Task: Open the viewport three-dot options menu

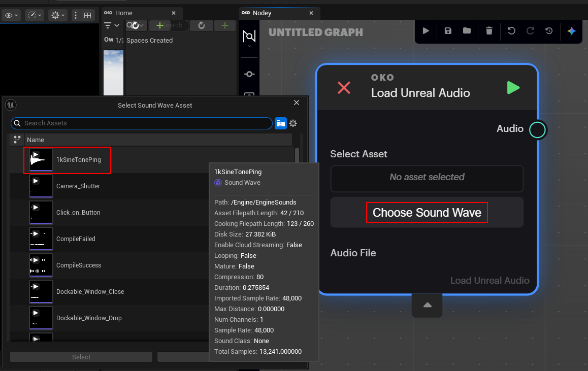Action: click(76, 15)
